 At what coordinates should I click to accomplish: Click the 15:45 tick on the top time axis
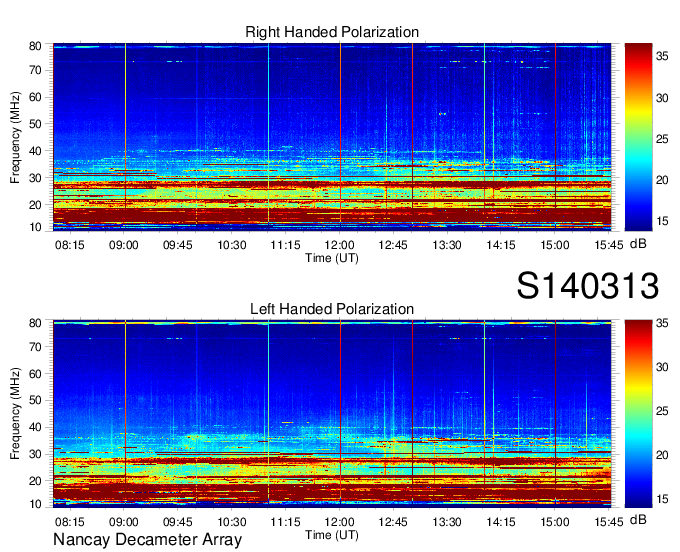coord(609,245)
